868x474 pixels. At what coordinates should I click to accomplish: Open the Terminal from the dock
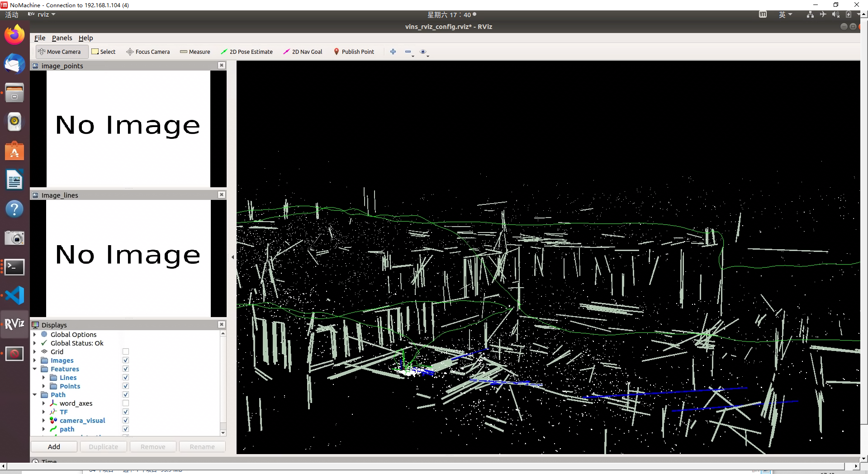tap(14, 266)
